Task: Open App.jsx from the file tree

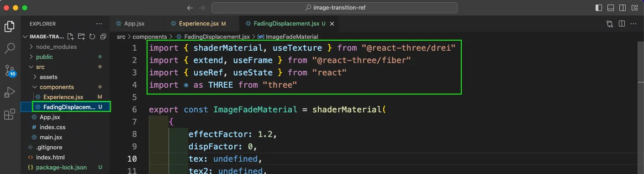Action: tap(50, 117)
